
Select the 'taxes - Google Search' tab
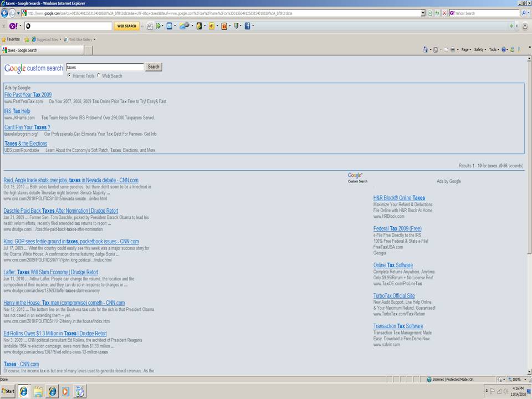pyautogui.click(x=43, y=50)
